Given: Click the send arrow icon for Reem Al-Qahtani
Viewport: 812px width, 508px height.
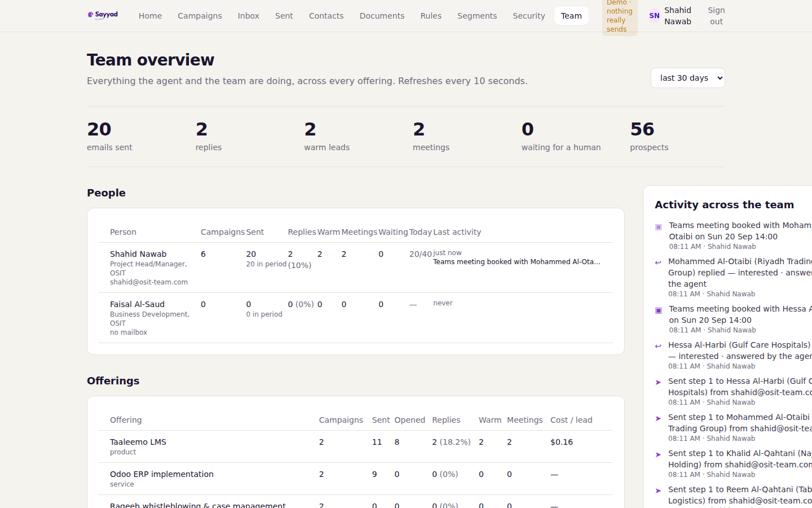Looking at the screenshot, I should [658, 491].
